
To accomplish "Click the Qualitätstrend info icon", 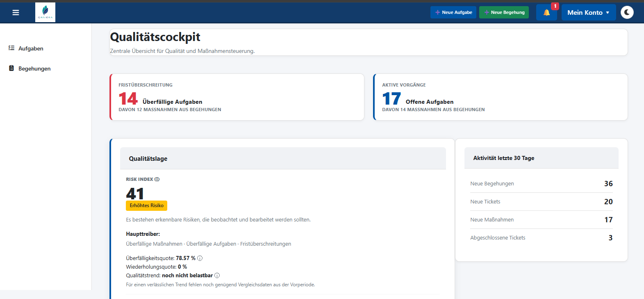I will 217,275.
